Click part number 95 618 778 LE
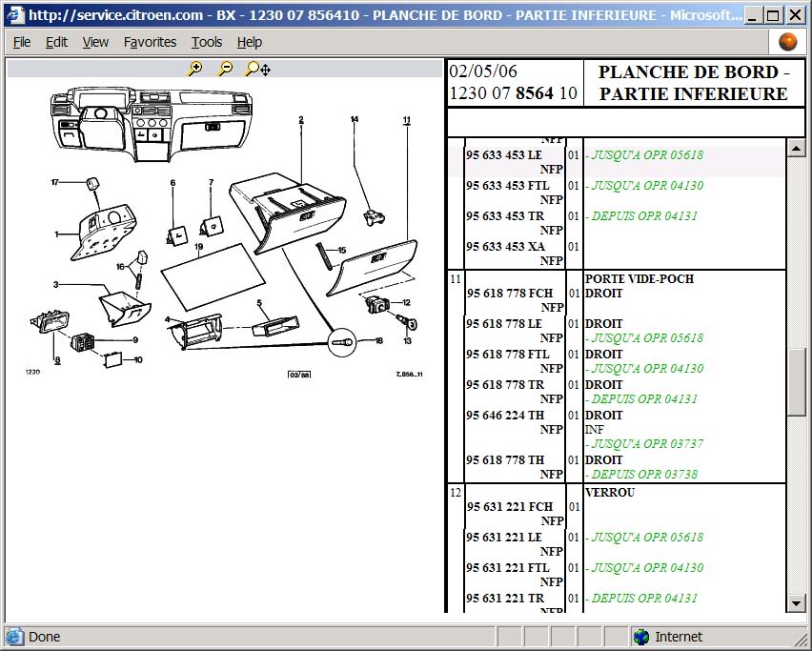The height and width of the screenshot is (651, 812). (504, 324)
